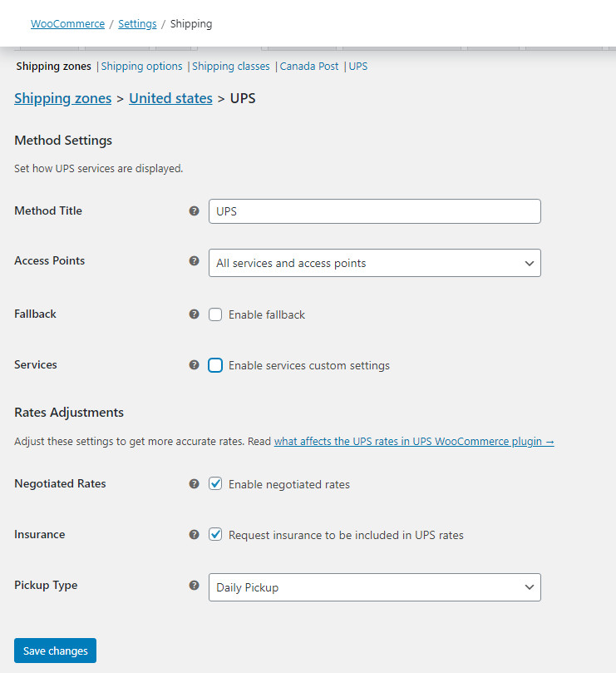
Task: Click the help icon beside Access Points
Action: [x=194, y=260]
